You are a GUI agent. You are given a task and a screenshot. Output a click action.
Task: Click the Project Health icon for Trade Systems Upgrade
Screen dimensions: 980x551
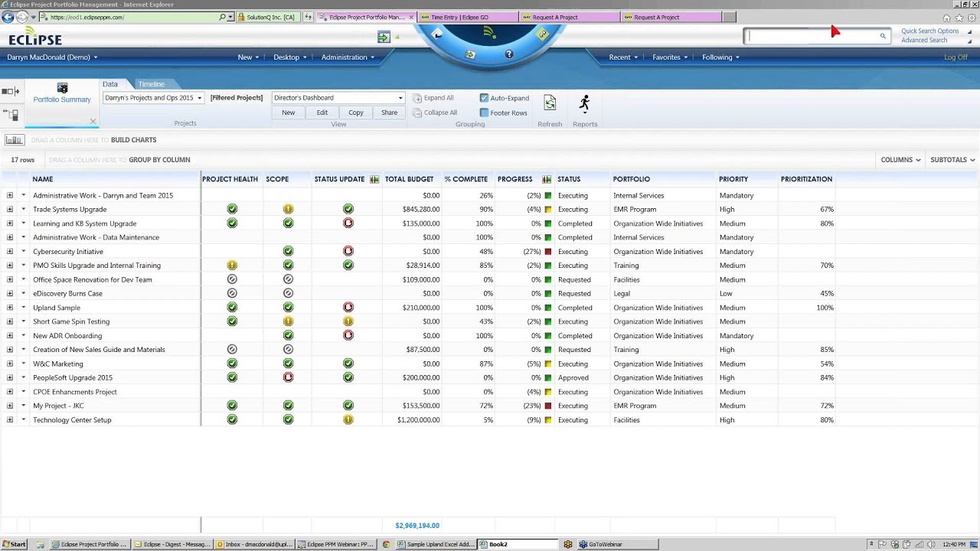pos(232,209)
